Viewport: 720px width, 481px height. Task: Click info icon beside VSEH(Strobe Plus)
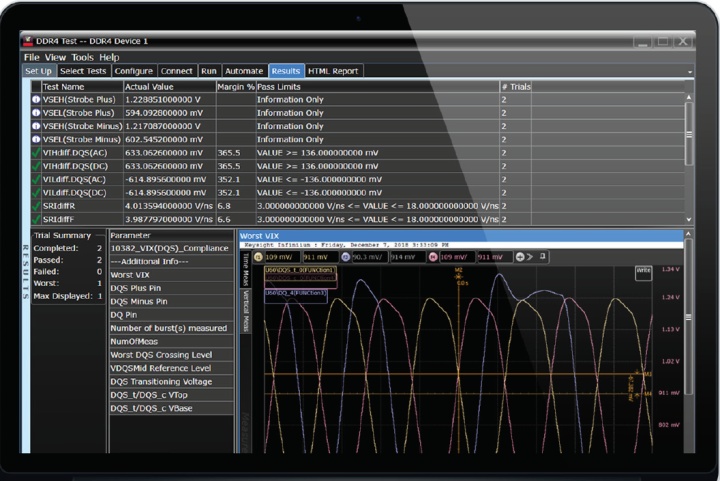click(36, 99)
